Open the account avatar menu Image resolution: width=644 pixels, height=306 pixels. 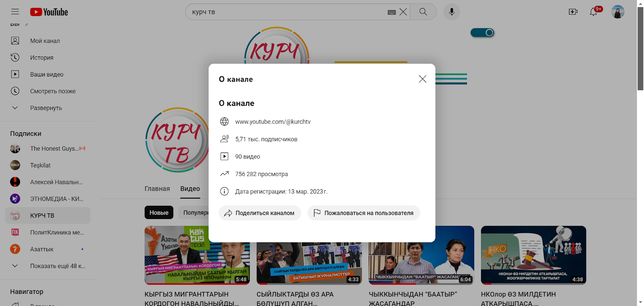click(617, 12)
